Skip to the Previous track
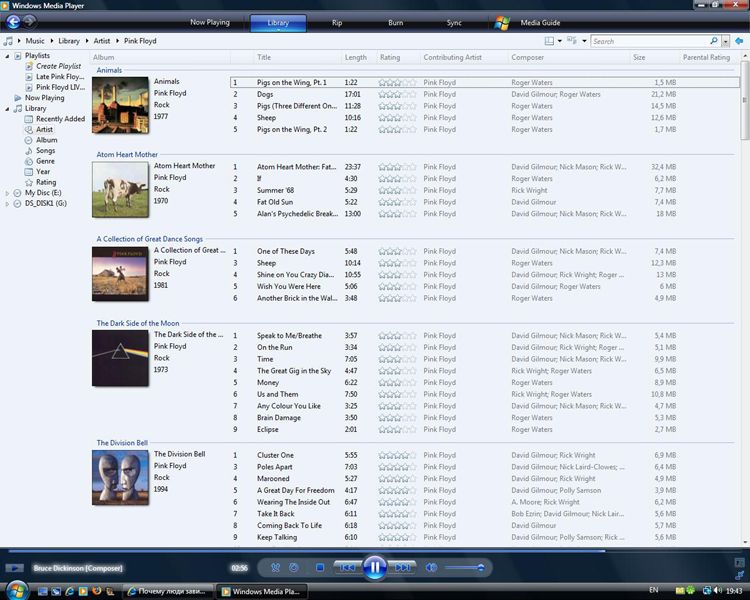750x600 pixels. pos(347,567)
